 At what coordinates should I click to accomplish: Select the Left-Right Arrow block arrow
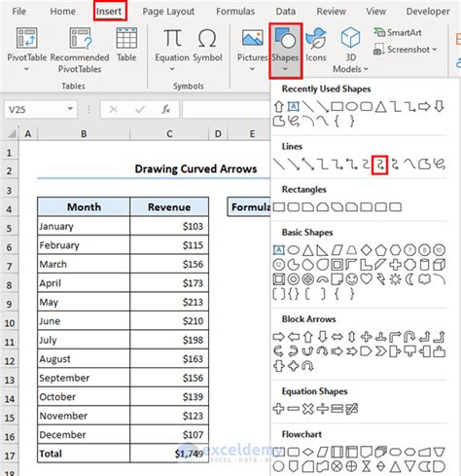pyautogui.click(x=337, y=337)
